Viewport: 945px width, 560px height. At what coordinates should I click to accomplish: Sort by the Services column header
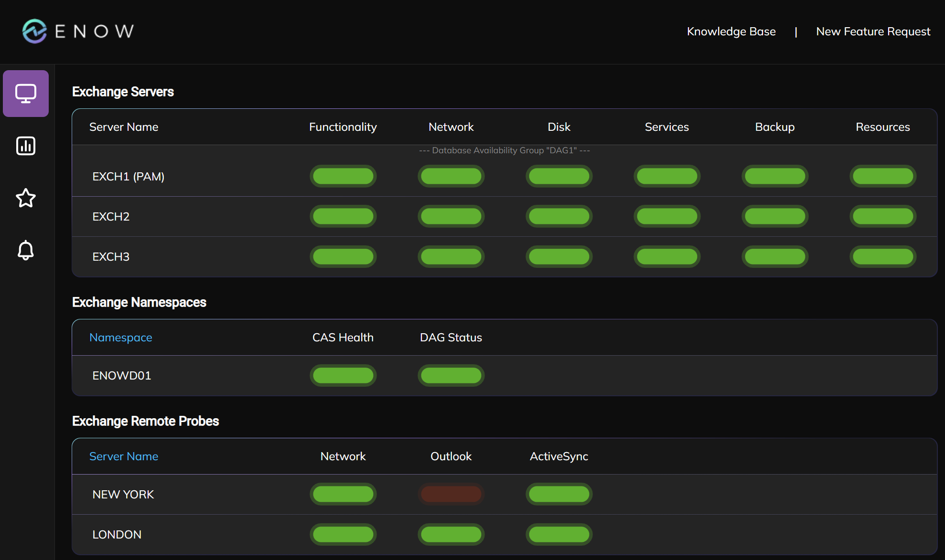(666, 127)
